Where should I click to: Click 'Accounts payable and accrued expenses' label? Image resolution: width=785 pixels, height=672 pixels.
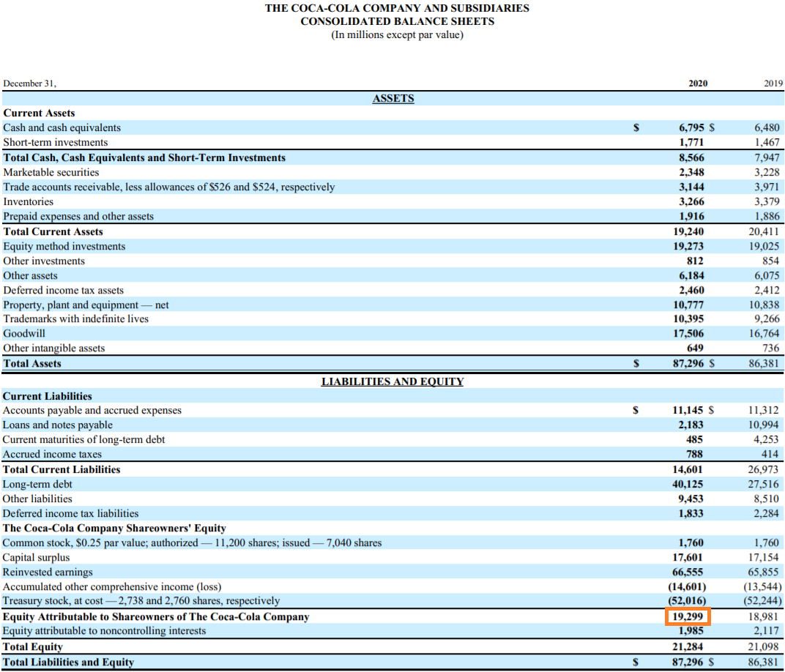click(92, 411)
